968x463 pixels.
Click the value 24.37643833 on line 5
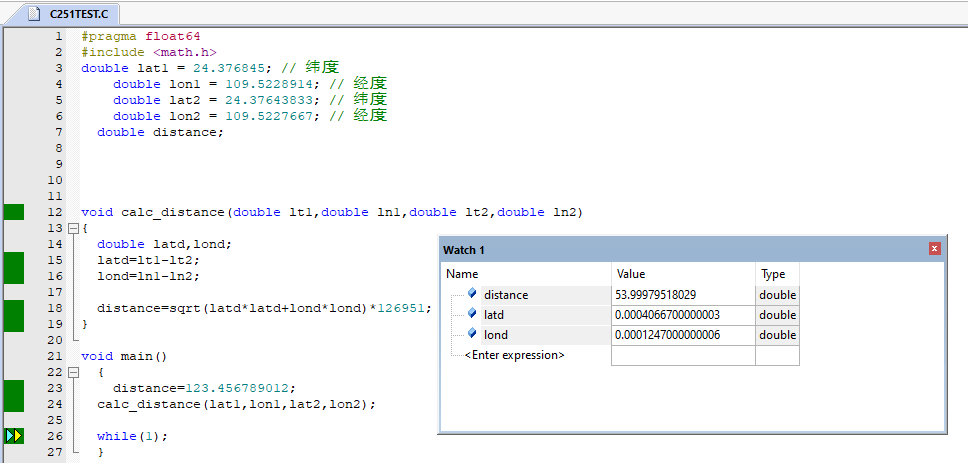(269, 100)
